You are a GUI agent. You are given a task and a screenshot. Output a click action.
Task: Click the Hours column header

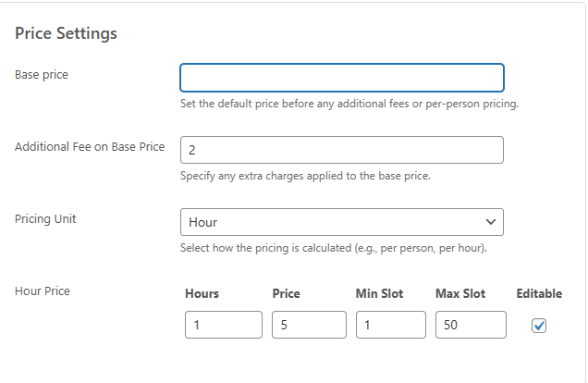[202, 293]
